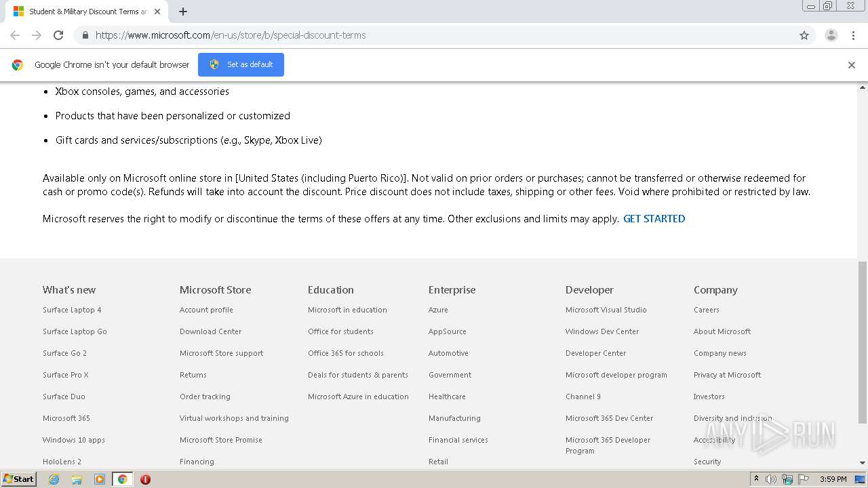Open the Windows Start menu
Image resolution: width=868 pixels, height=488 pixels.
19,479
